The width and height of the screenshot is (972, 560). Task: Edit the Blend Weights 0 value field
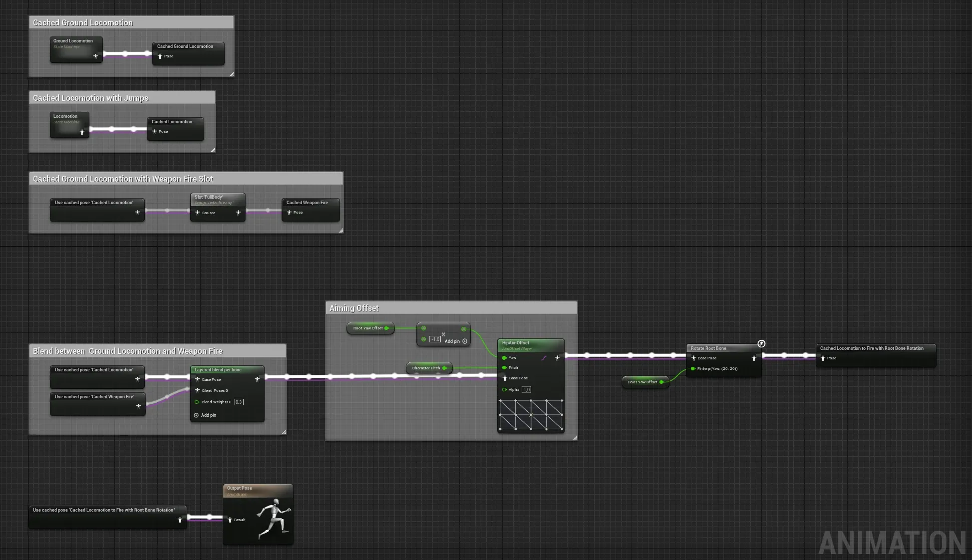point(239,402)
